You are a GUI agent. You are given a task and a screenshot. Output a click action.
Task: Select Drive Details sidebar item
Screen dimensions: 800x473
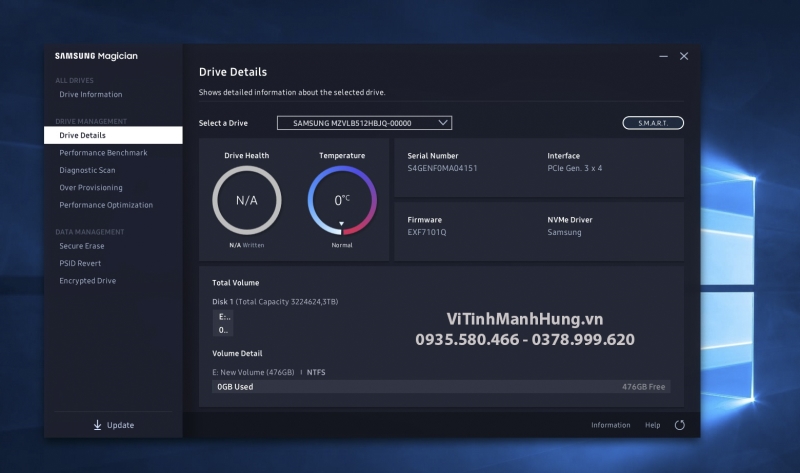click(113, 135)
